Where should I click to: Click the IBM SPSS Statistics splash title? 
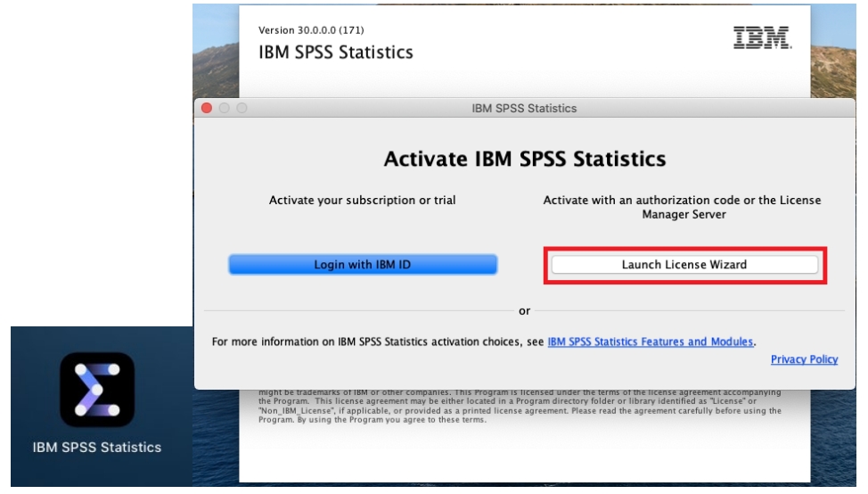(x=335, y=52)
